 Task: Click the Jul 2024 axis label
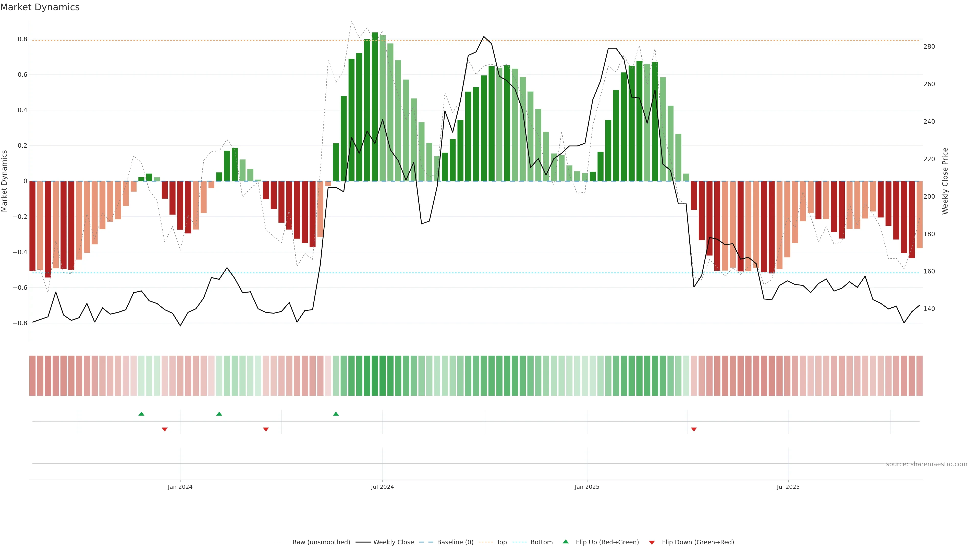(382, 487)
